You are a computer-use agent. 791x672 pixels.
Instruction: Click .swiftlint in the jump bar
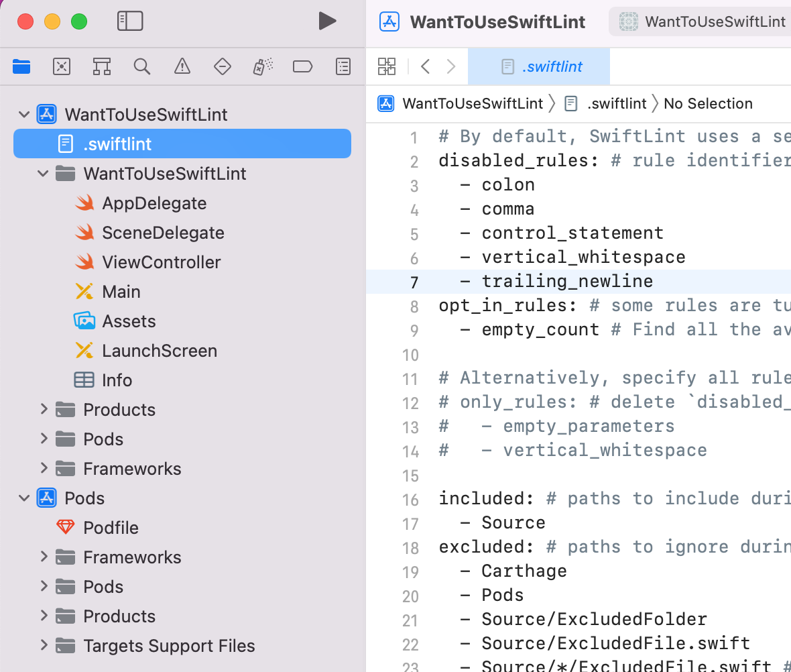(x=617, y=103)
